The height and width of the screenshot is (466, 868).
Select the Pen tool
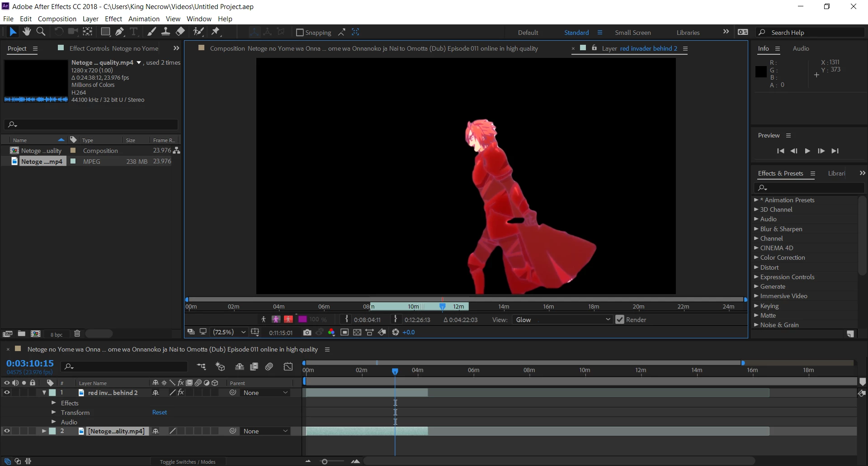[119, 32]
